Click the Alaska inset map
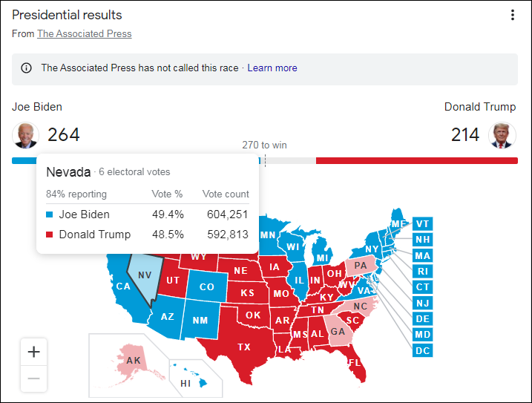This screenshot has width=532, height=403. [x=133, y=361]
